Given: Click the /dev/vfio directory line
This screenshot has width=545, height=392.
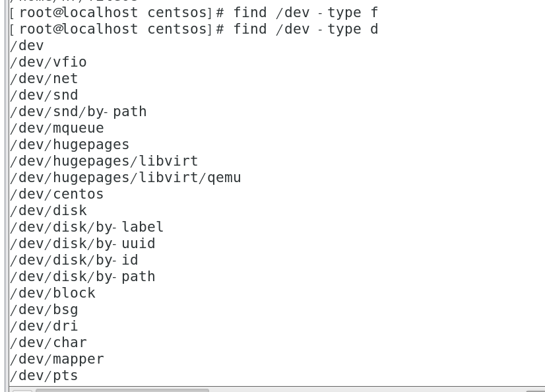Looking at the screenshot, I should click(48, 62).
